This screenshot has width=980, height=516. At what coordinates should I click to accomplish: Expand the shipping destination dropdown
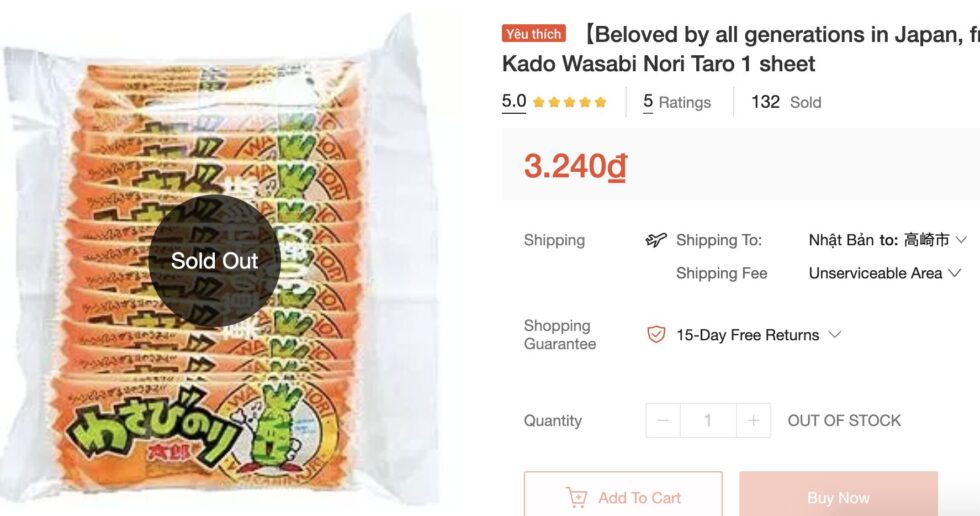click(x=961, y=240)
